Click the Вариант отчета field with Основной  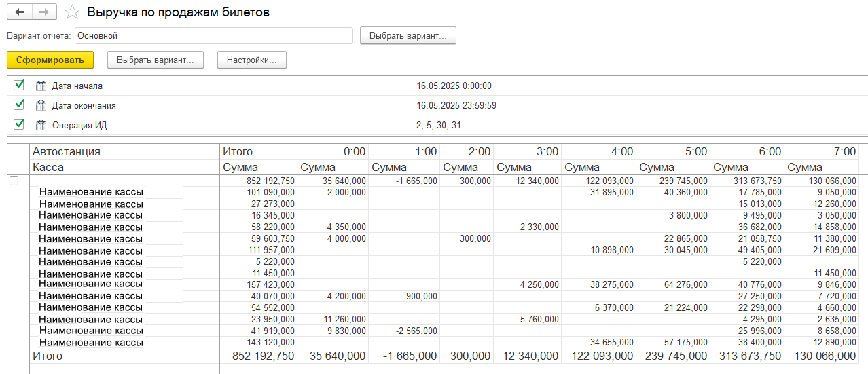(x=213, y=35)
